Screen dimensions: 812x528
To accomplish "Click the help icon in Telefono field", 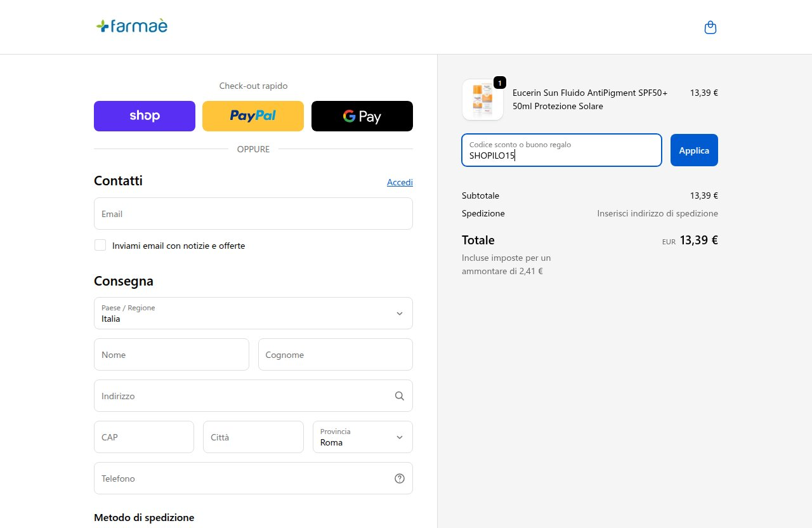I will (400, 478).
